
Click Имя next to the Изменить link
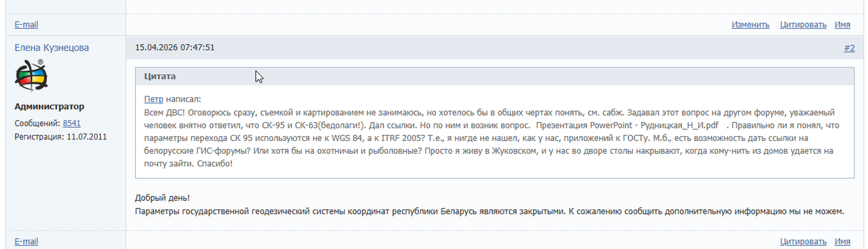842,24
